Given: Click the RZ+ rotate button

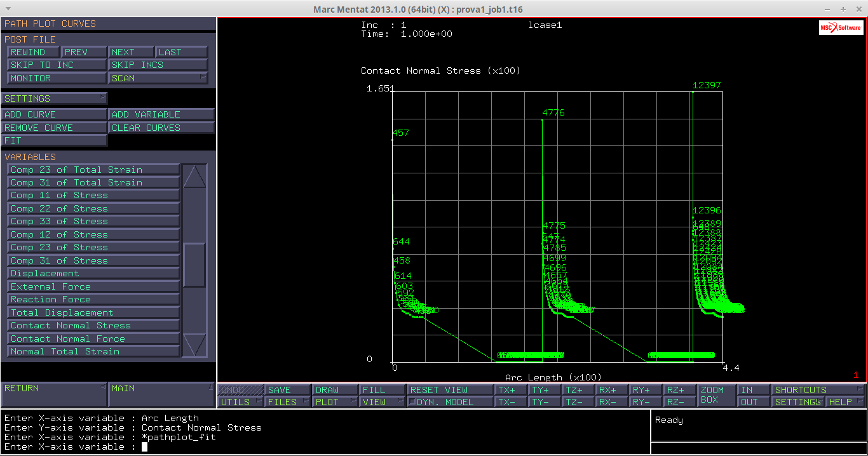Looking at the screenshot, I should point(679,390).
